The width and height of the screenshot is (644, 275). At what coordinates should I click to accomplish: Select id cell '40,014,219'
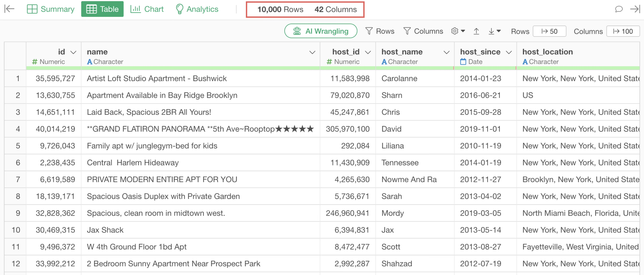54,129
